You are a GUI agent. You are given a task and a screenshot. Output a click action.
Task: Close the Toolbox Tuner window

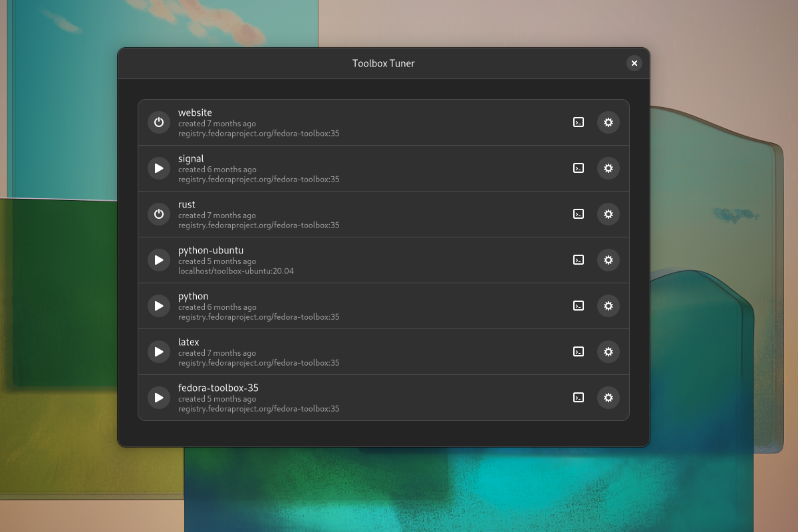pyautogui.click(x=634, y=63)
